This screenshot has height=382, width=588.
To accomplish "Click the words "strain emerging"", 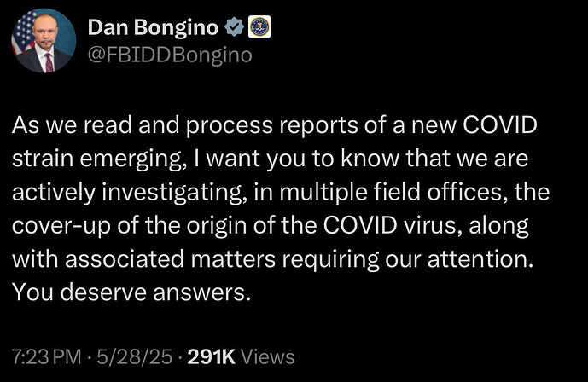I will click(x=96, y=159).
